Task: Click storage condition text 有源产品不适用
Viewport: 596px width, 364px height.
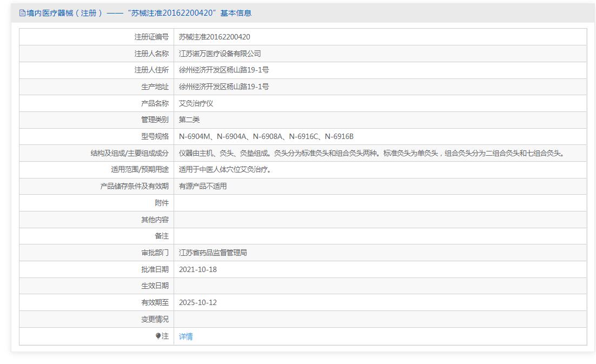Action: 203,186
